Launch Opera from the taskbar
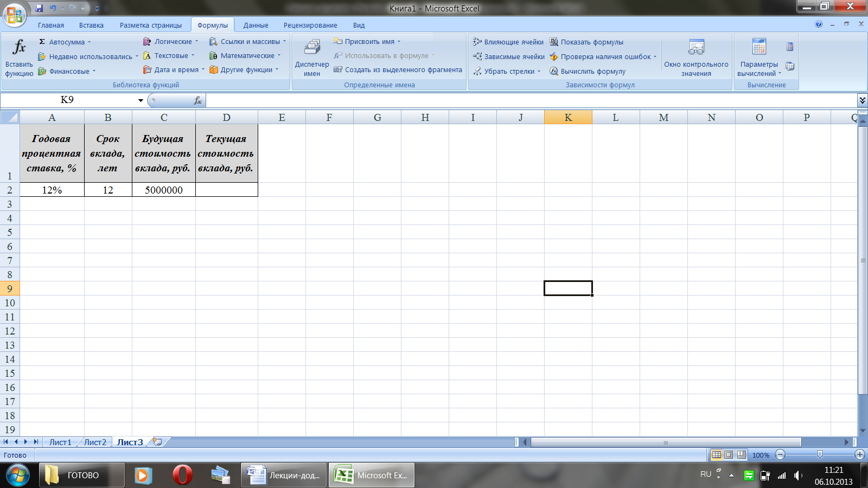 [x=182, y=475]
